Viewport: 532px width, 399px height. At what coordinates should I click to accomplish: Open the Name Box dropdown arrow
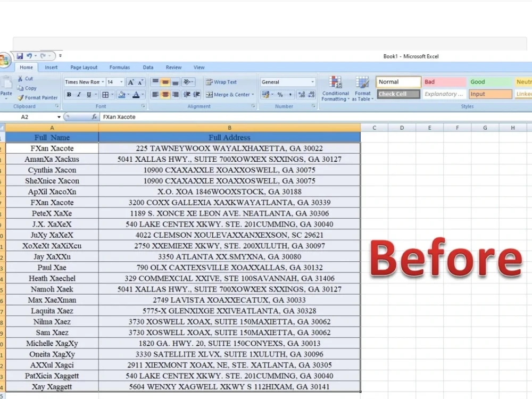[59, 117]
